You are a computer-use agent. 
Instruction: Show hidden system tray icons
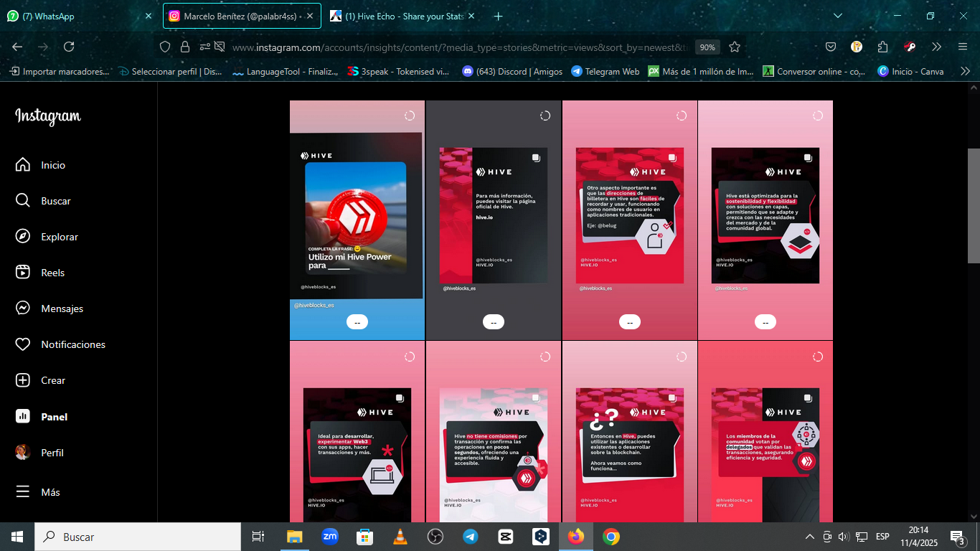click(810, 537)
